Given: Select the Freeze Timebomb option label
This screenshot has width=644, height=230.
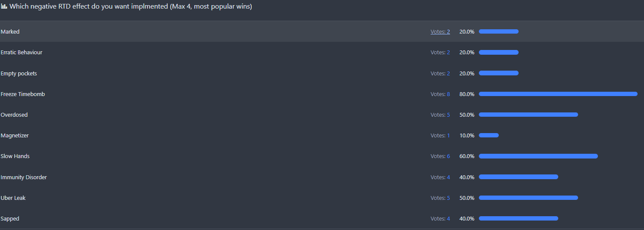Looking at the screenshot, I should coord(23,94).
